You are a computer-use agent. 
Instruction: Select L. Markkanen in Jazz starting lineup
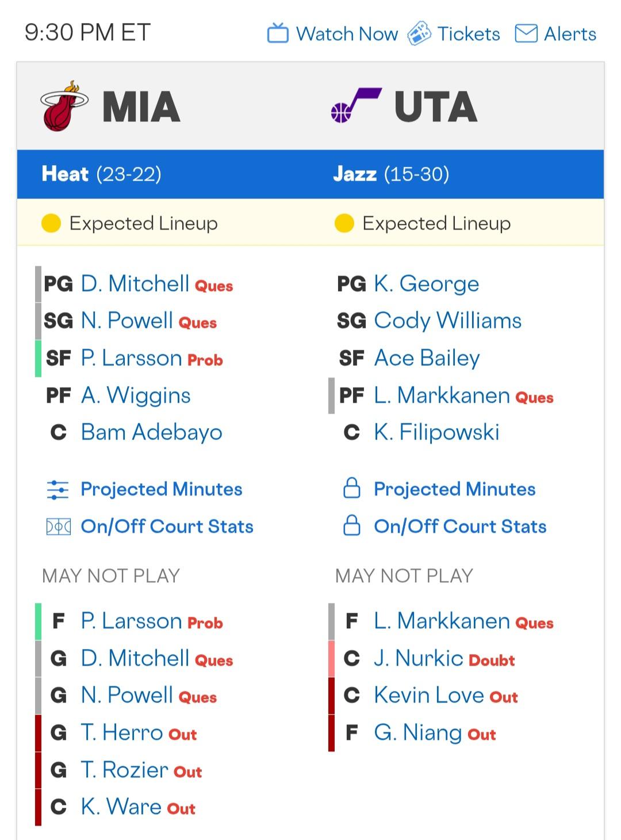(442, 395)
